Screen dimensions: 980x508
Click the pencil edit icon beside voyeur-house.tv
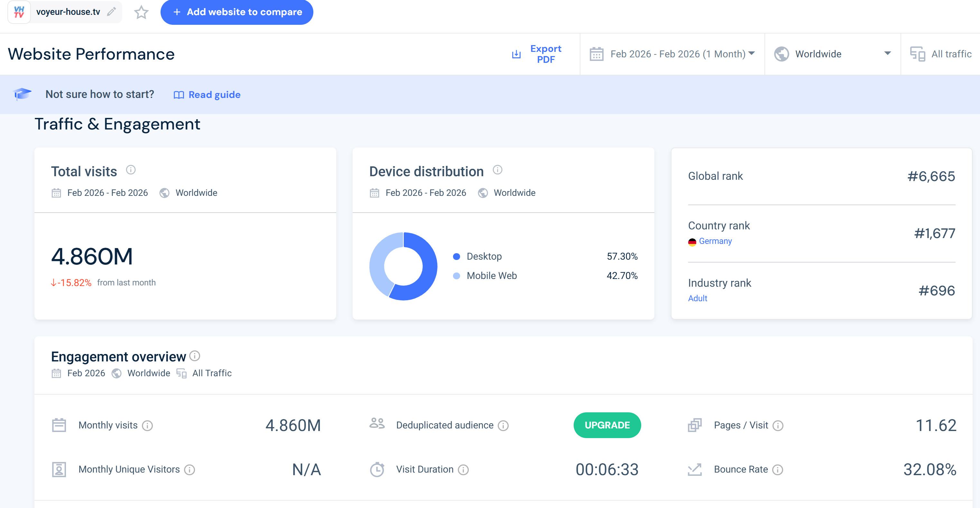click(x=111, y=12)
